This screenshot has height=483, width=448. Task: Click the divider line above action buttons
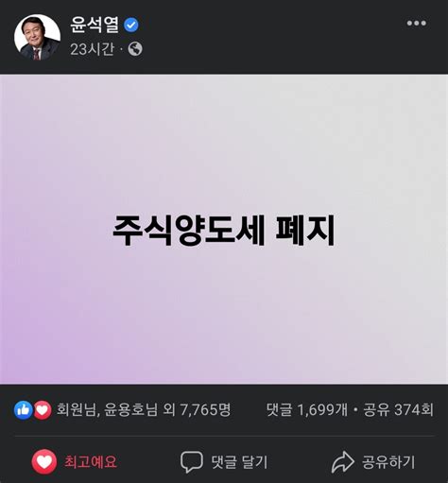[x=224, y=437]
